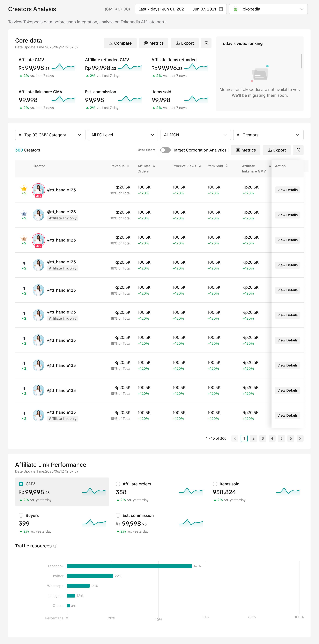
Task: Open the Tokopedia platform selector
Action: 268,9
